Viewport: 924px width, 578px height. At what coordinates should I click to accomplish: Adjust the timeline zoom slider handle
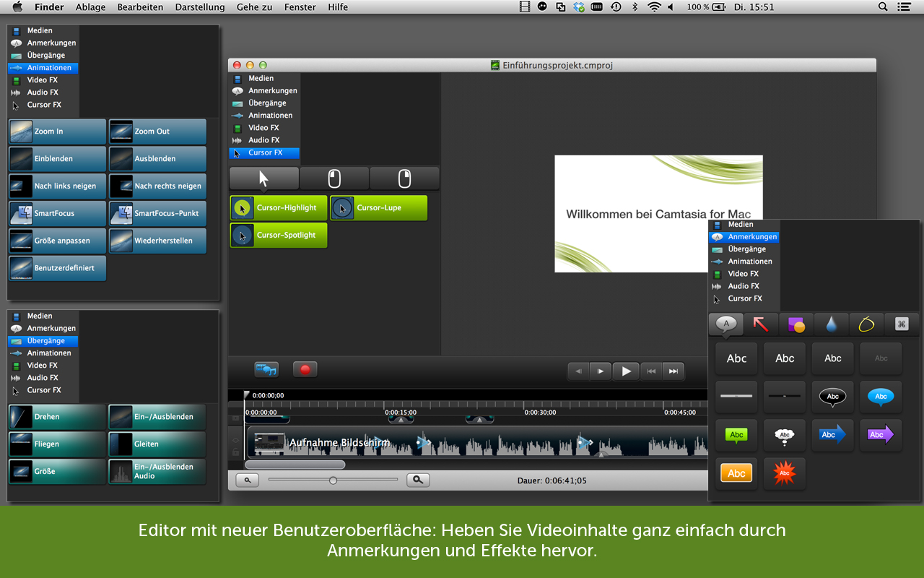coord(333,480)
